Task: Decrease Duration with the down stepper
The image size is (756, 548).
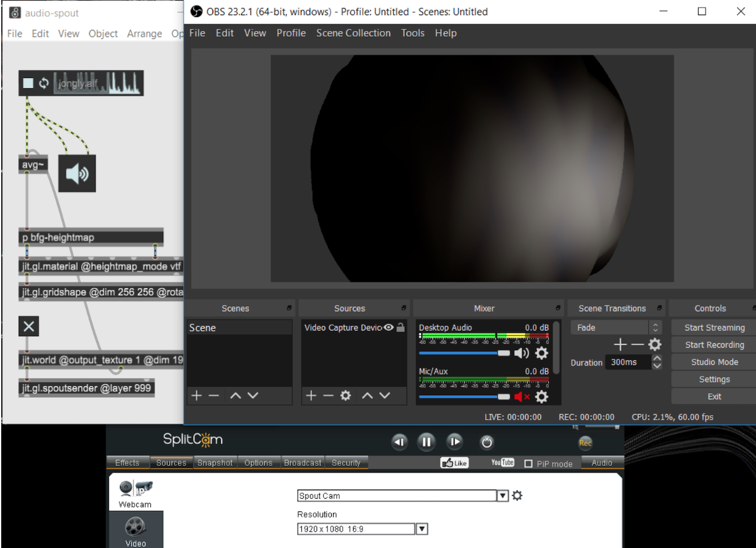Action: pos(657,366)
